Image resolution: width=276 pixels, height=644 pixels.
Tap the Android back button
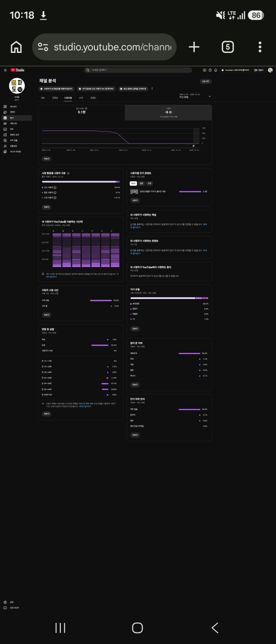[214, 627]
